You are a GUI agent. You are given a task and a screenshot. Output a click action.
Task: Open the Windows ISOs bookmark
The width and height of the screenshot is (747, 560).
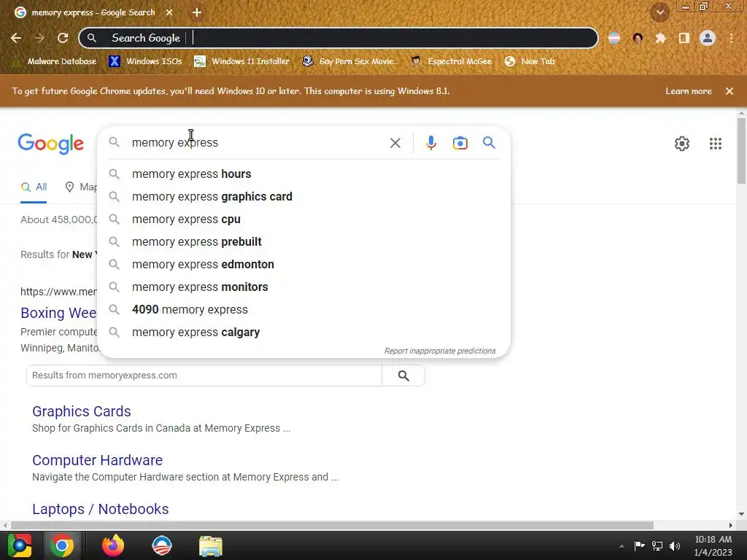[x=145, y=61]
